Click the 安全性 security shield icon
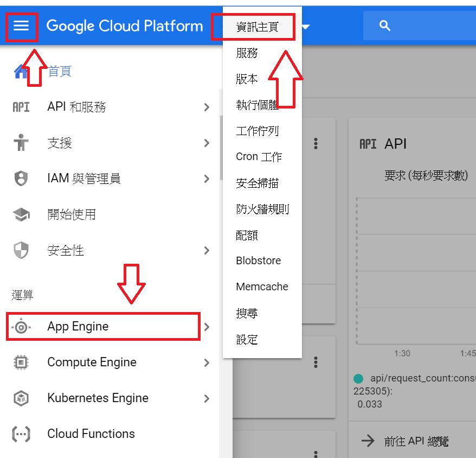Image resolution: width=476 pixels, height=458 pixels. (x=21, y=250)
